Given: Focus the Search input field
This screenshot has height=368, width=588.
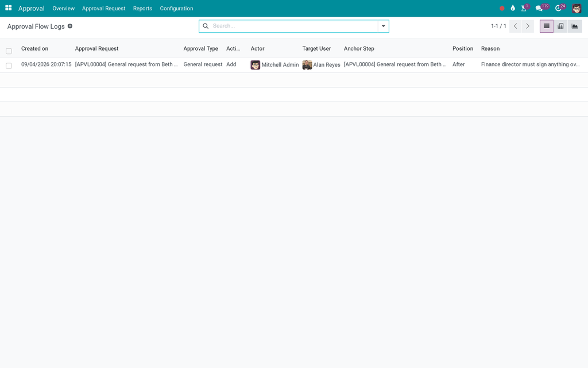Looking at the screenshot, I should tap(295, 26).
